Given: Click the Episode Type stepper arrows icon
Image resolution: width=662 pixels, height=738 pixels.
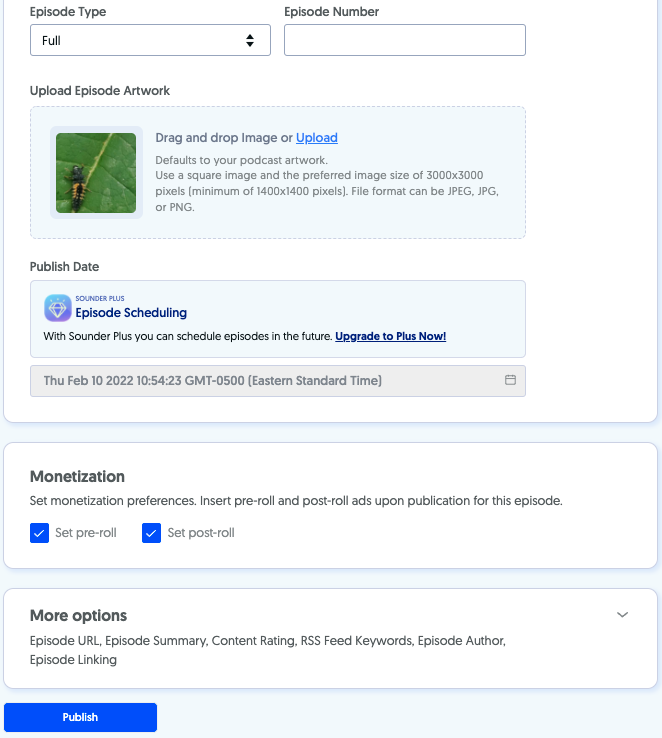Looking at the screenshot, I should [250, 40].
